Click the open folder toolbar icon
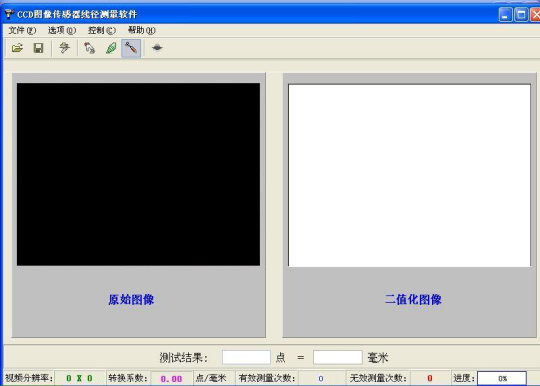 (x=17, y=48)
